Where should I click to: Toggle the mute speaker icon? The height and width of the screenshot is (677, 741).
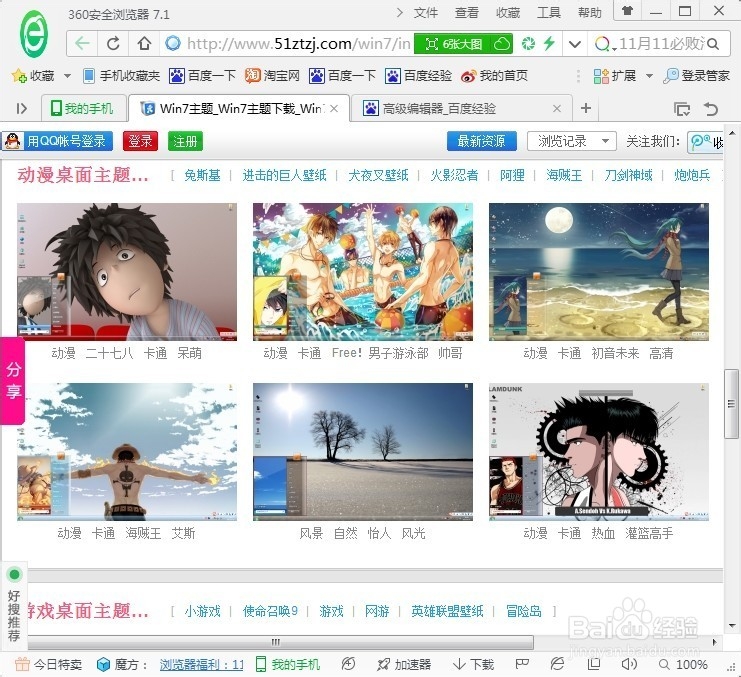pos(629,664)
